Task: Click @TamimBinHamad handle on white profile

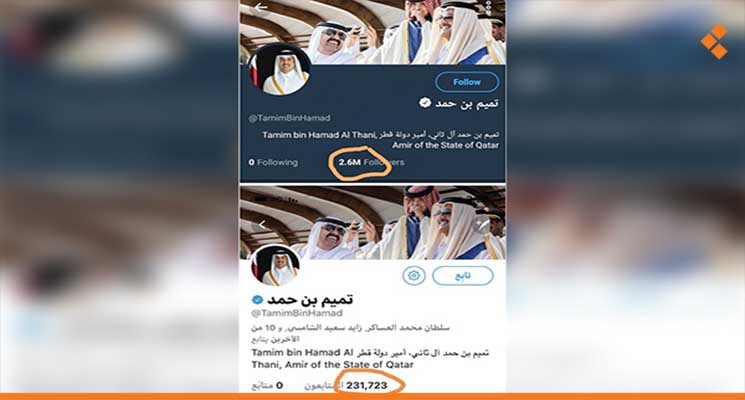Action: tap(296, 314)
